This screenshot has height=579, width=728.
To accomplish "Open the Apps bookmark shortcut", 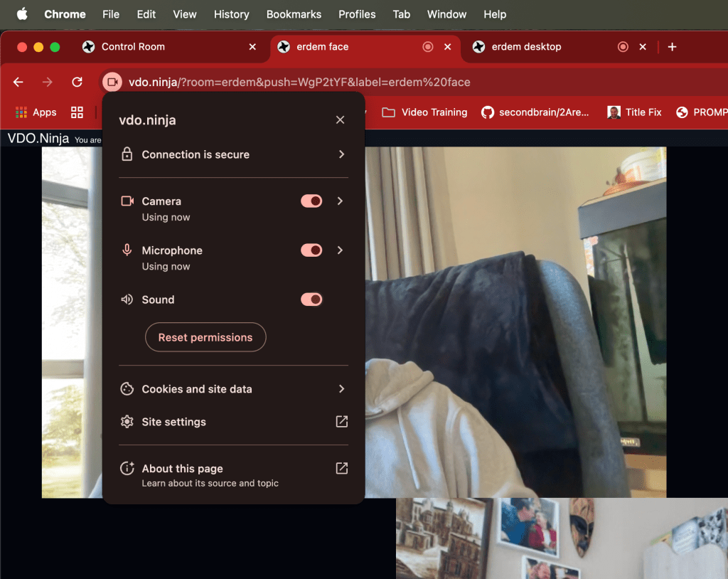I will pyautogui.click(x=36, y=112).
